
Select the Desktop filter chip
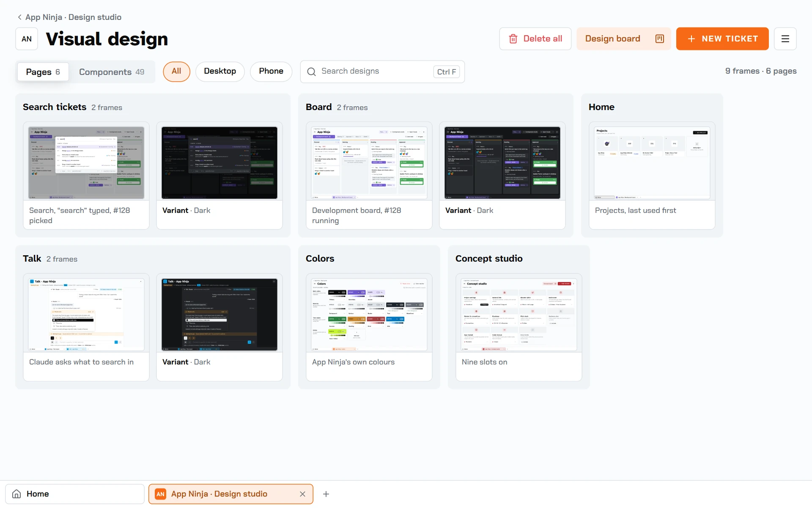tap(220, 71)
